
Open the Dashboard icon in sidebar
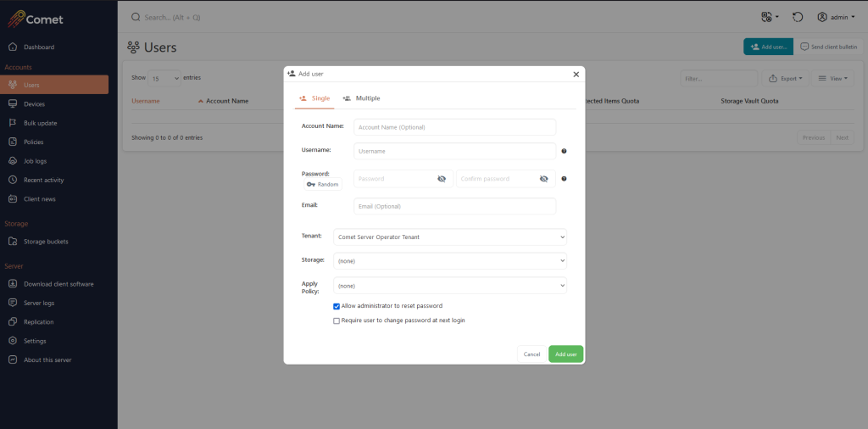coord(13,47)
